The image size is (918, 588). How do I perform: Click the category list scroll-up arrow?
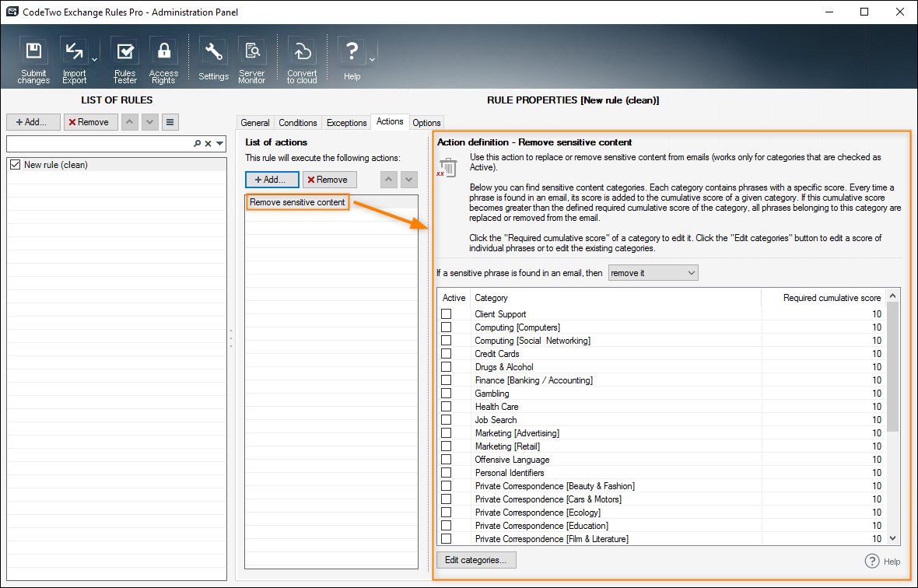tap(893, 296)
